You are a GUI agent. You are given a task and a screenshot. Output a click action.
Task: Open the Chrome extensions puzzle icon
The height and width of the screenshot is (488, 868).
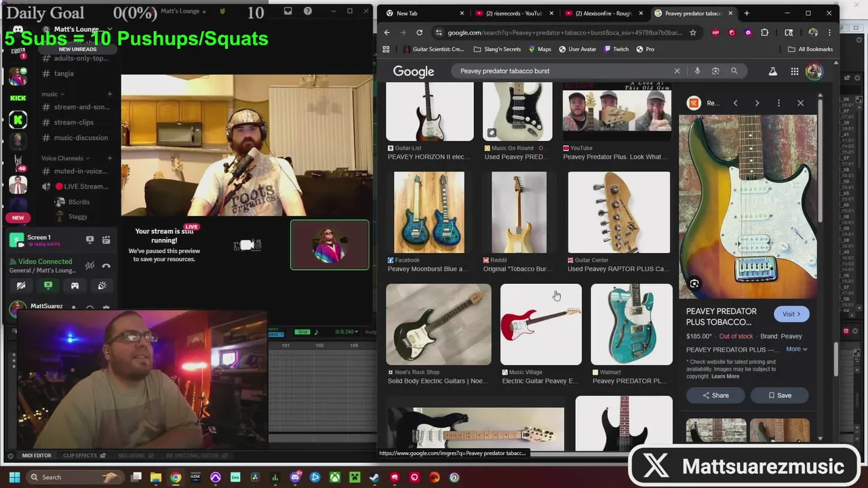[764, 33]
